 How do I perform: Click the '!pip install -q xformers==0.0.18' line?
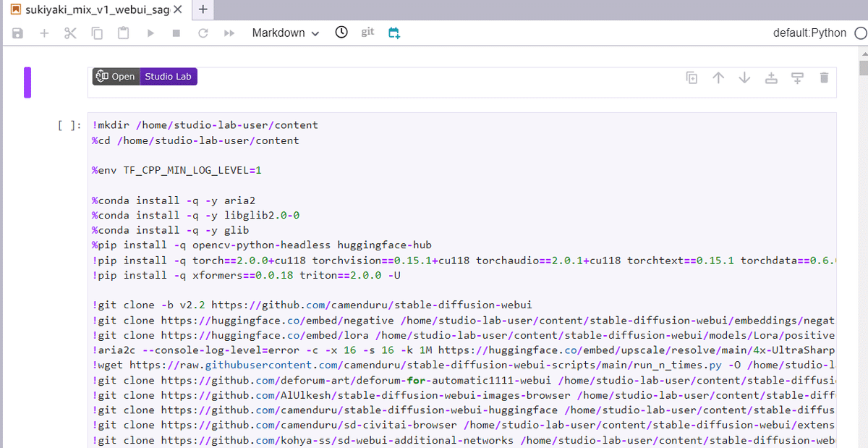coord(247,275)
